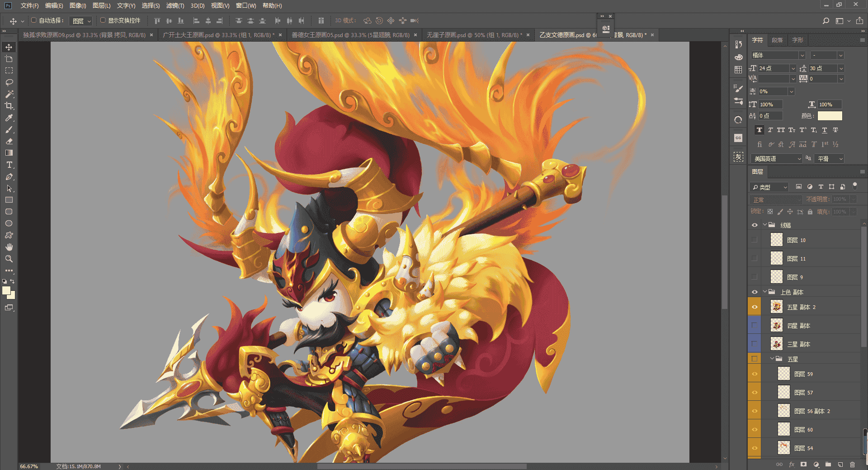868x470 pixels.
Task: Select the Move tool in the toolbar
Action: tap(9, 47)
